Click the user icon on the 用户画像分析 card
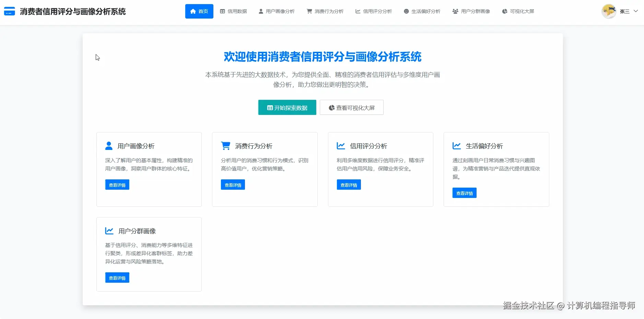This screenshot has width=644, height=319. [109, 146]
